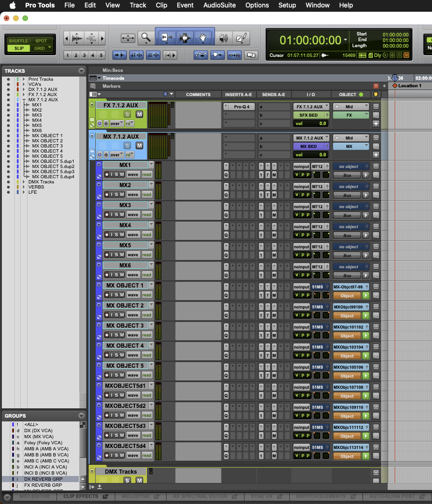
Task: Click the SFX BED output button
Action: click(309, 115)
